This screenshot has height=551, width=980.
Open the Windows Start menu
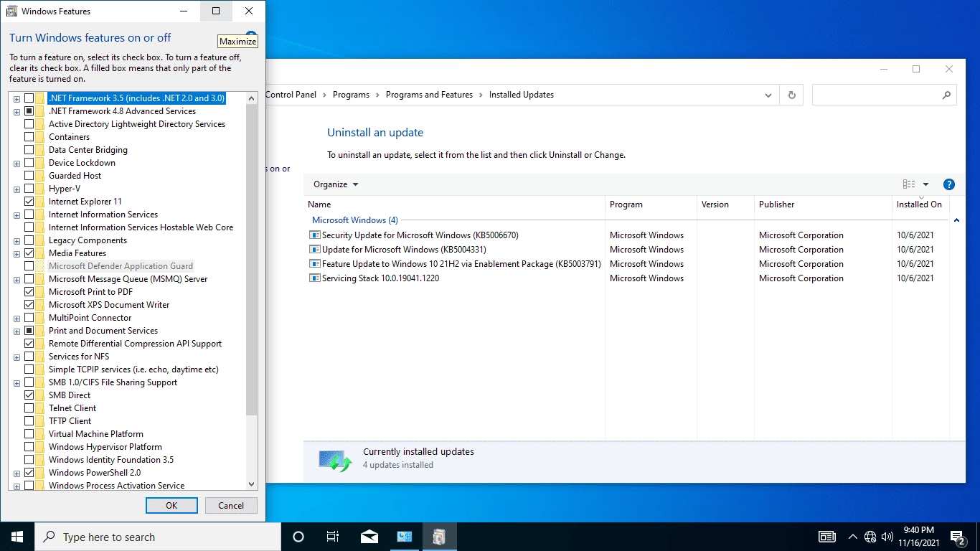click(x=17, y=537)
